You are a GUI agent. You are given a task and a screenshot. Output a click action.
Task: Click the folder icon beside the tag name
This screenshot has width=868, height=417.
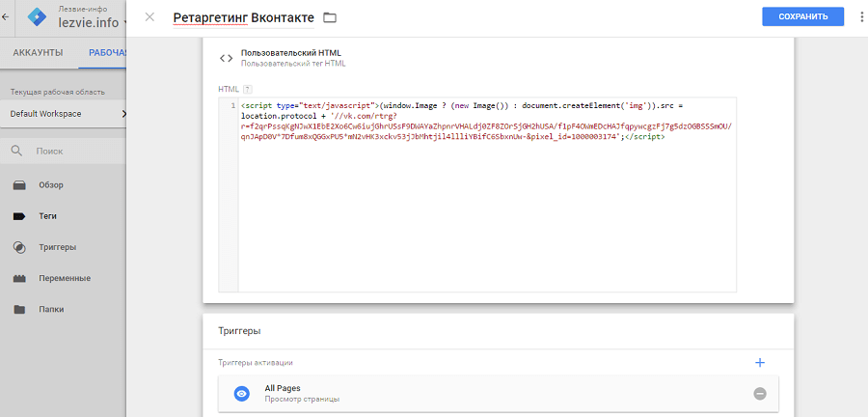click(330, 17)
